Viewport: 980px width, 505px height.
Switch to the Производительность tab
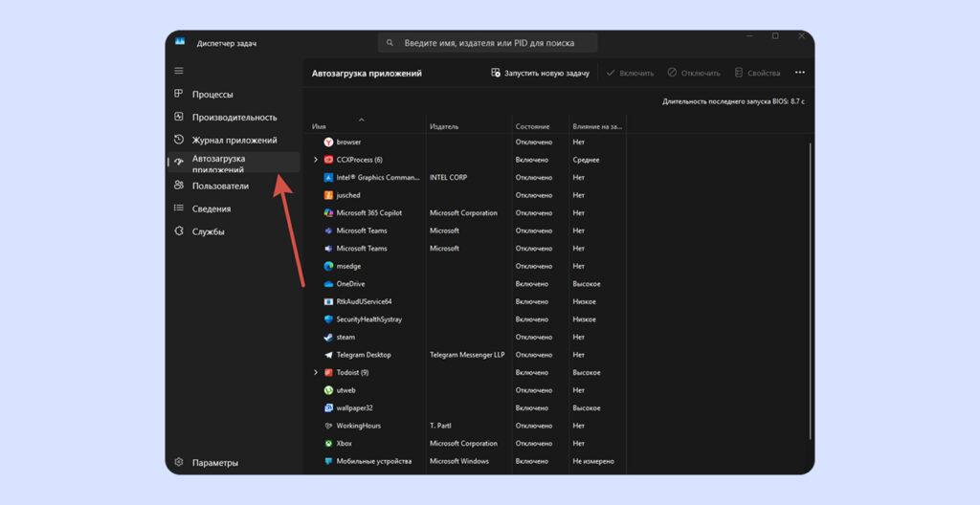pyautogui.click(x=234, y=118)
